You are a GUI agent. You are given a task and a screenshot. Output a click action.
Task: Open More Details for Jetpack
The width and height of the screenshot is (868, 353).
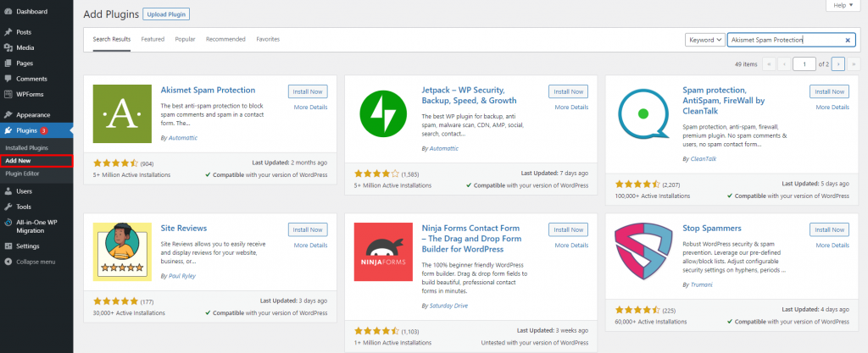[x=570, y=108]
